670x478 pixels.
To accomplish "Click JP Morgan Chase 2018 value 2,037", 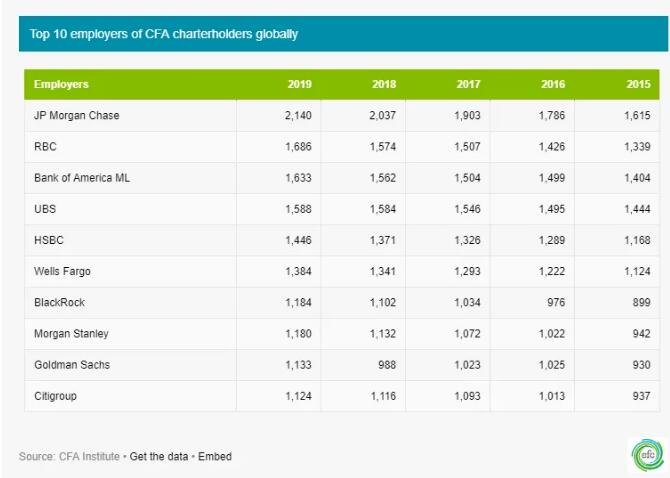I will pos(382,115).
